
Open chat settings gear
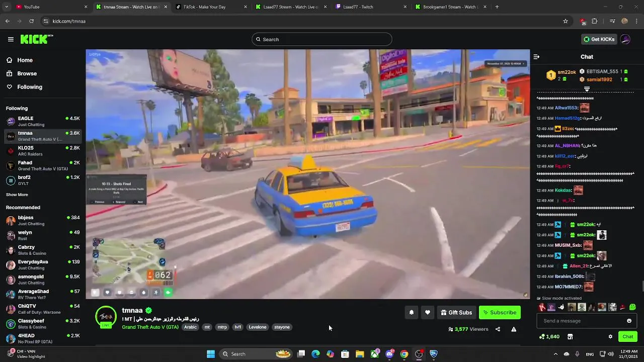[610, 336]
